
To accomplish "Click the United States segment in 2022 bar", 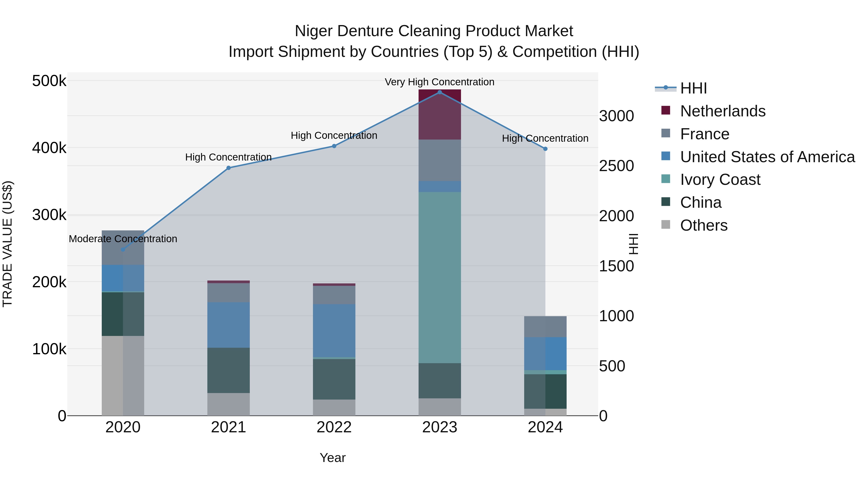I will (334, 331).
